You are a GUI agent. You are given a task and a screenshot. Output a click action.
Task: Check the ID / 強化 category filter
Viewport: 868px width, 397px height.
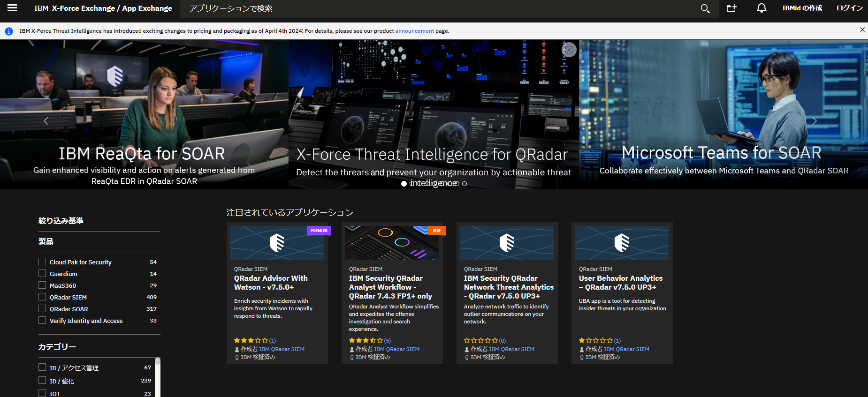click(42, 380)
